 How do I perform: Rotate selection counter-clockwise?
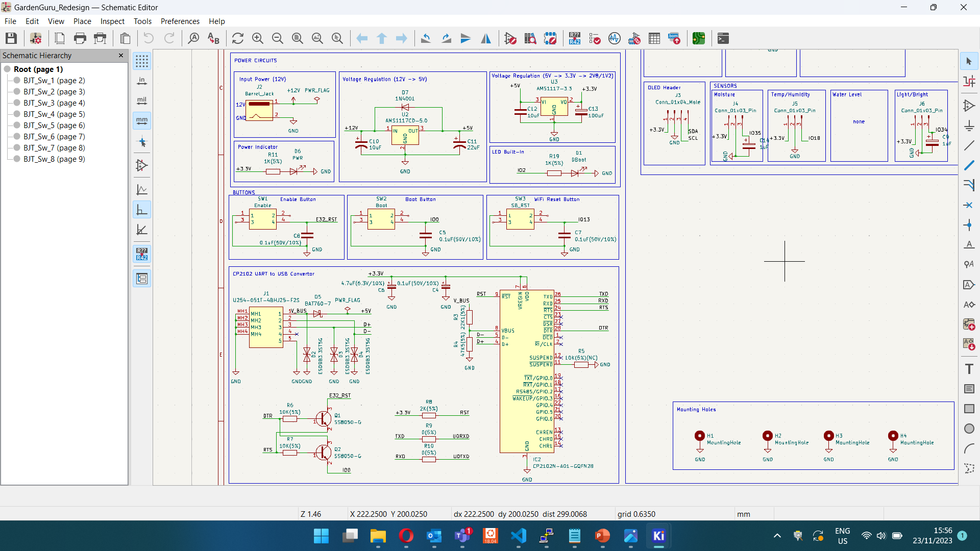point(426,38)
